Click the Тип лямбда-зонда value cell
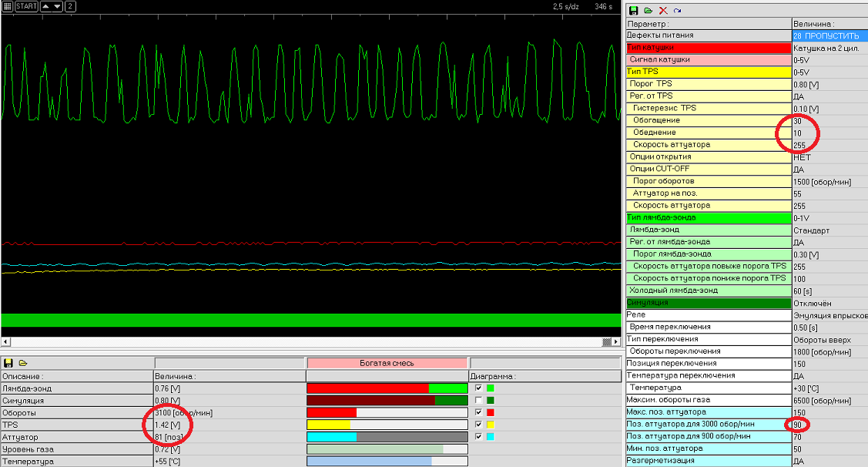Screen dimensions: 868x467 point(829,218)
